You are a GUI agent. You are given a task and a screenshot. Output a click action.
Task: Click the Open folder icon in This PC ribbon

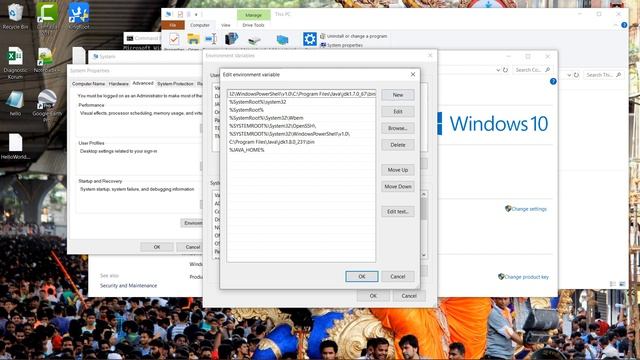193,40
